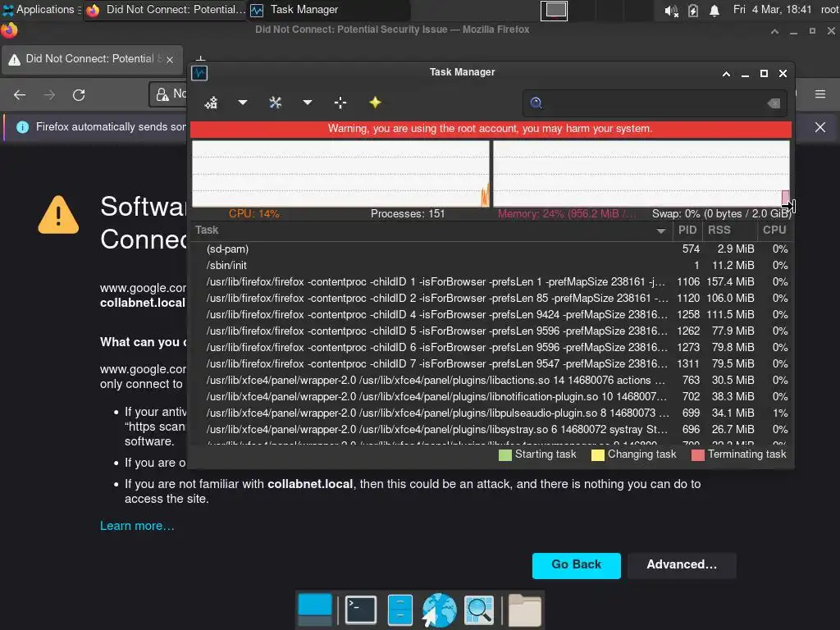Viewport: 840px width, 630px height.
Task: Select firefox contentproc childID 5 row
Action: (491, 331)
